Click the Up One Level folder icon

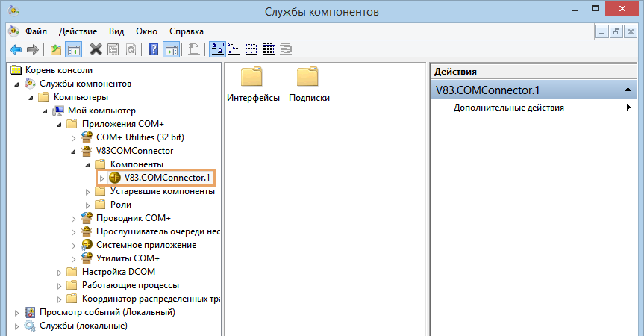(56, 49)
